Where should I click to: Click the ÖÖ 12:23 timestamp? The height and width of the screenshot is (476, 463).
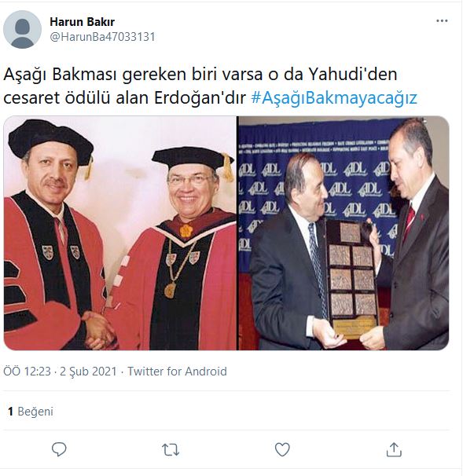pyautogui.click(x=27, y=372)
